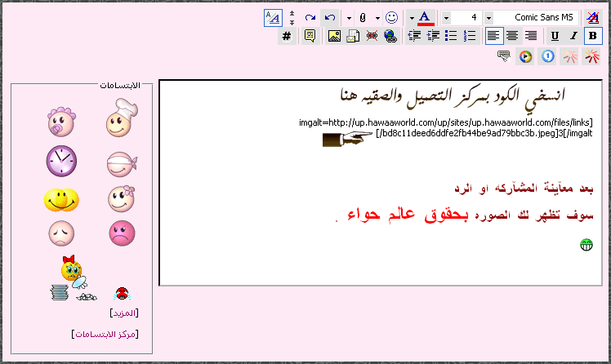The image size is (611, 364).
Task: Click the Undo arrow
Action: click(x=328, y=17)
